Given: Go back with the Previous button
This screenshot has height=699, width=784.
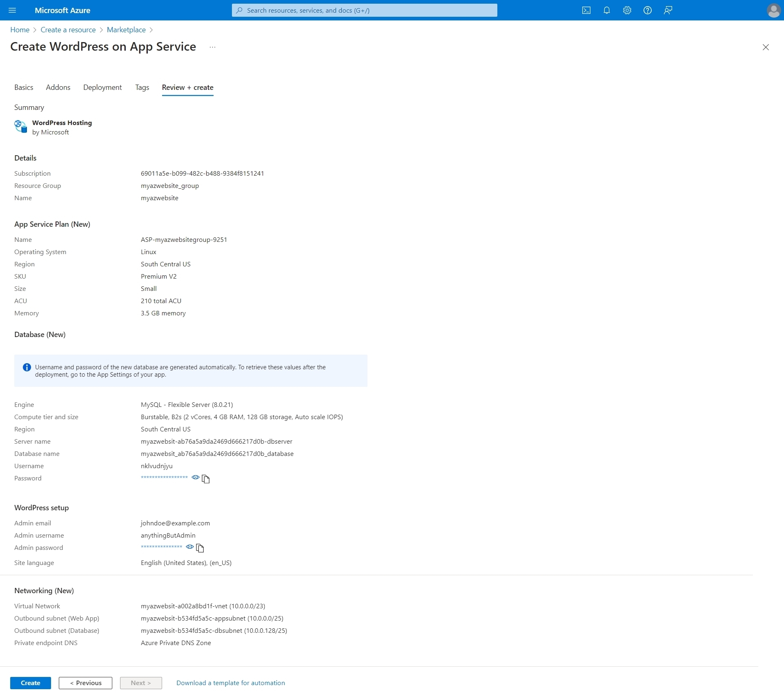Looking at the screenshot, I should (x=85, y=683).
